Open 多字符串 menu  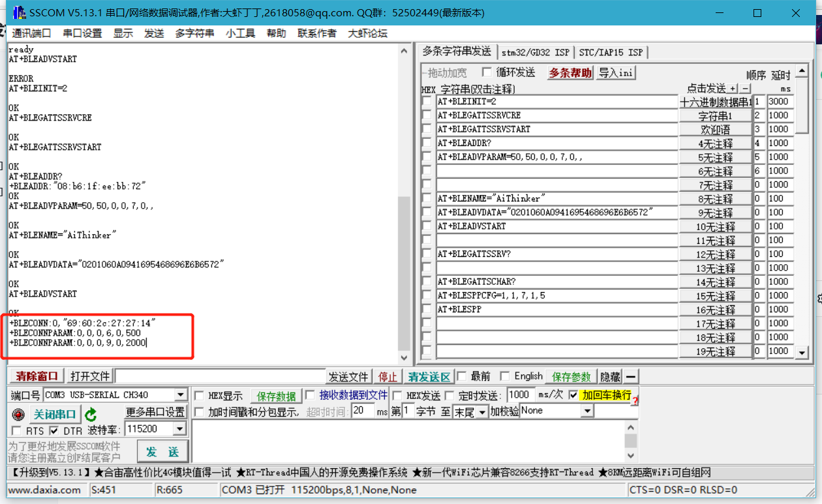pos(194,33)
